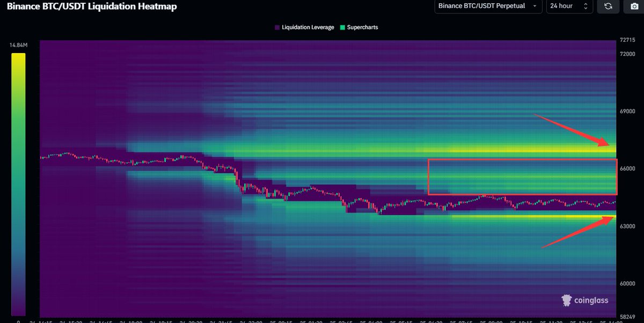This screenshot has width=644, height=323.
Task: Click the 72715 price axis label
Action: (x=628, y=40)
